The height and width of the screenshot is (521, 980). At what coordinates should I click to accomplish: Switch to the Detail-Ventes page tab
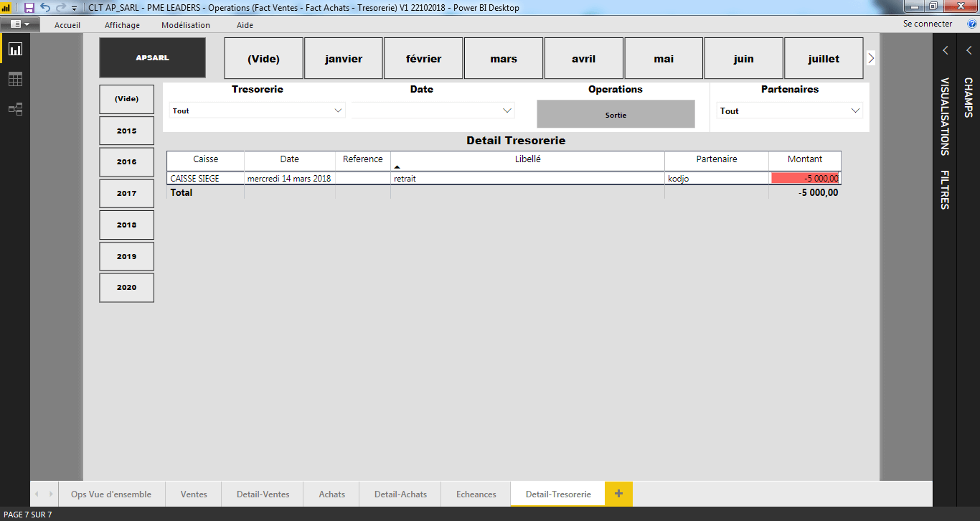263,494
